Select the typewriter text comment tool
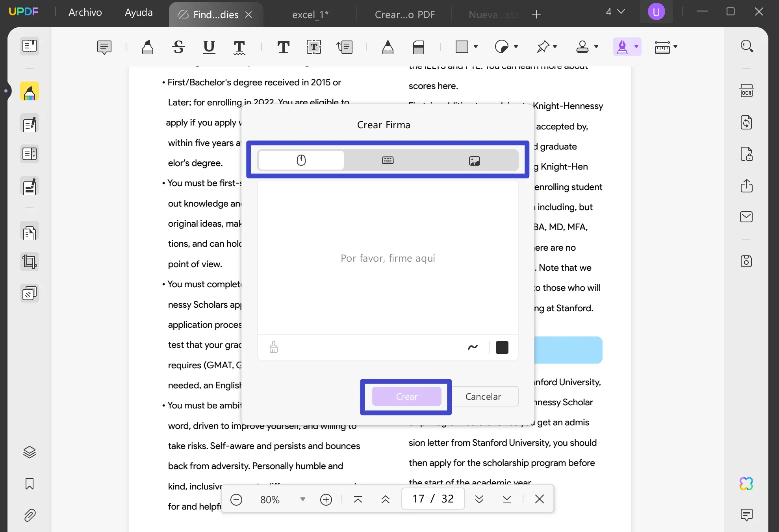Image resolution: width=779 pixels, height=532 pixels. 284,47
